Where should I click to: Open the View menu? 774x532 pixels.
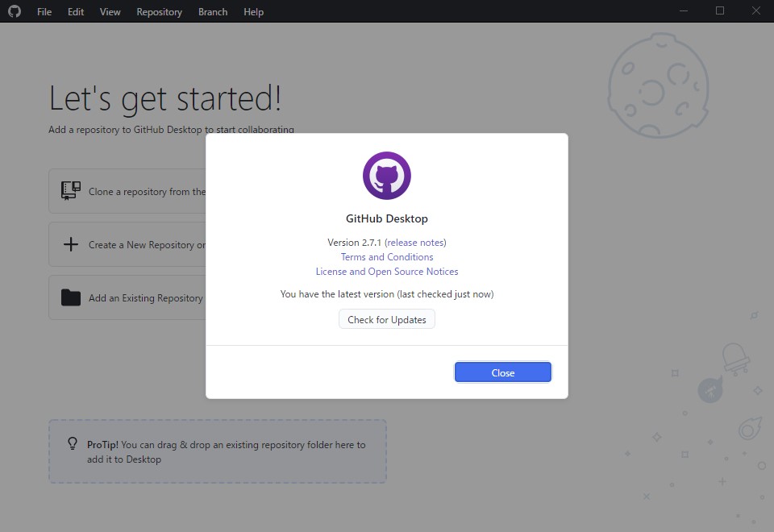(110, 11)
